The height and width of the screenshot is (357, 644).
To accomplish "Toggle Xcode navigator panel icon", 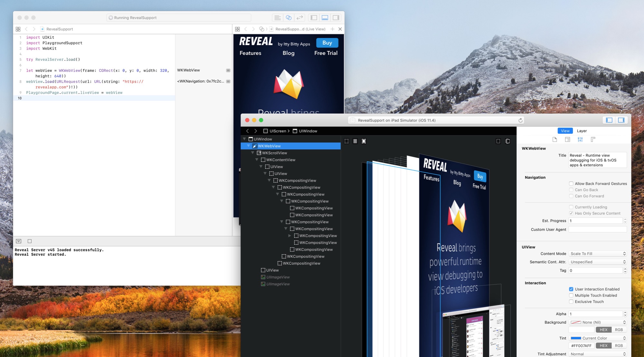I will (314, 18).
